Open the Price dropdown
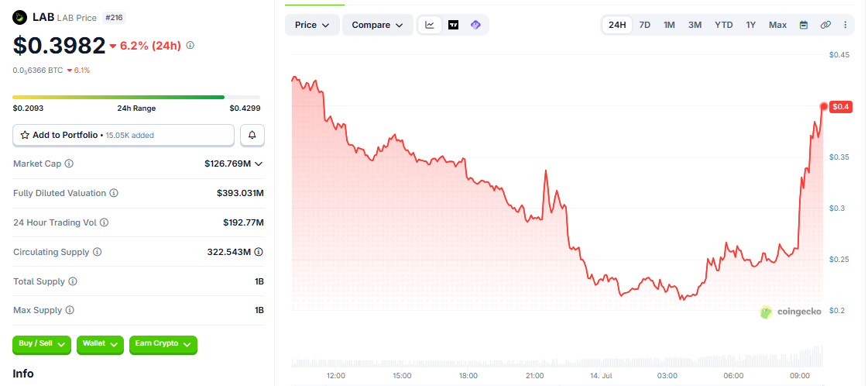This screenshot has width=868, height=386. [x=312, y=25]
